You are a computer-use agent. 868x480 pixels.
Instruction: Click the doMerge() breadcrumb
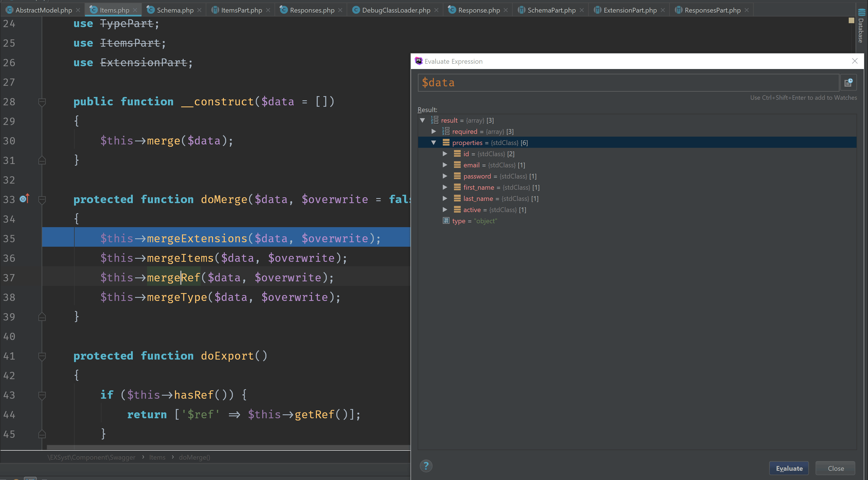pyautogui.click(x=194, y=457)
